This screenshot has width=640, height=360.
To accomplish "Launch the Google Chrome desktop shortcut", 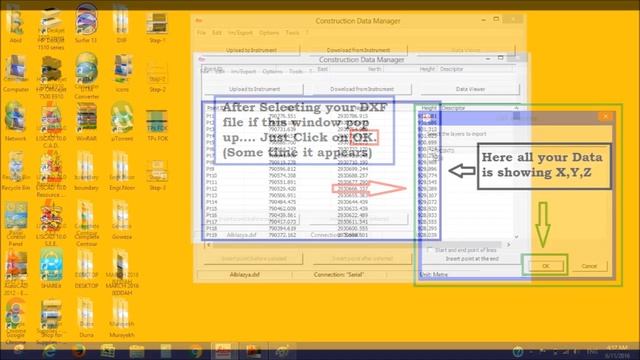I will 16,321.
